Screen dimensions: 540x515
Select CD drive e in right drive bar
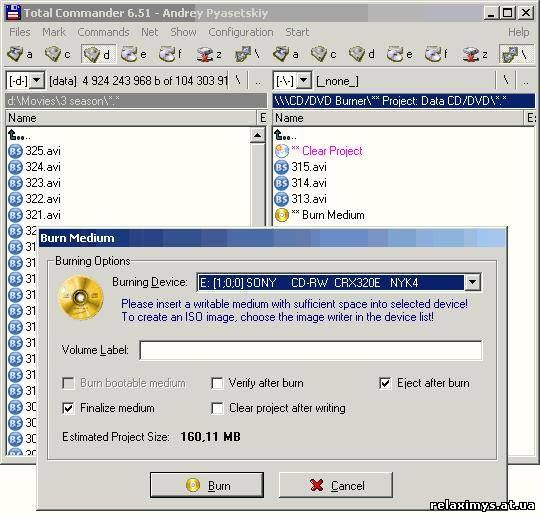(x=399, y=54)
